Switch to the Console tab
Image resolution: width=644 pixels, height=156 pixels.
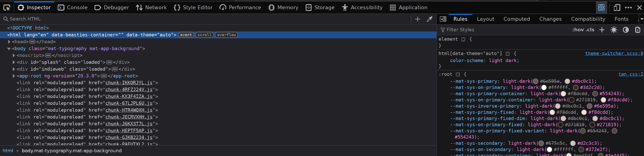coord(73,7)
